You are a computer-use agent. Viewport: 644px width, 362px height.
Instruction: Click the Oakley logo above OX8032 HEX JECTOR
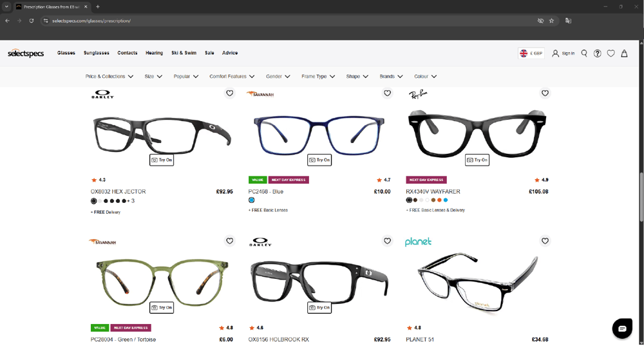pos(102,95)
